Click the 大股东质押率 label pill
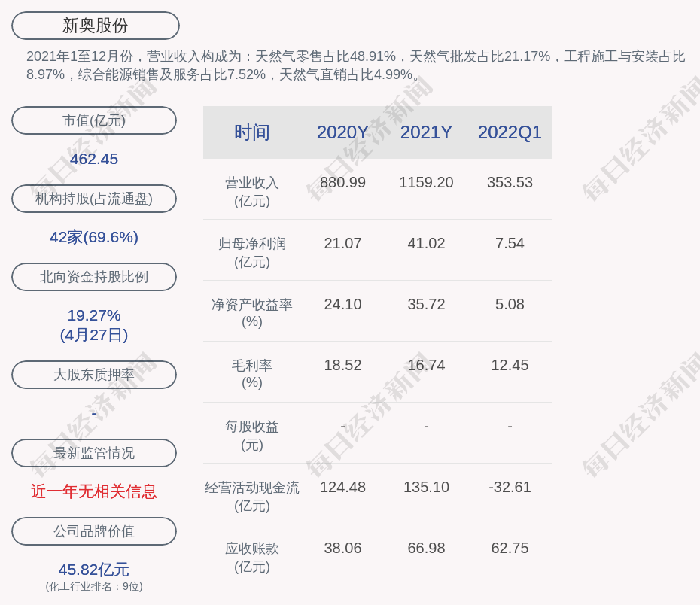This screenshot has width=700, height=605. point(94,375)
